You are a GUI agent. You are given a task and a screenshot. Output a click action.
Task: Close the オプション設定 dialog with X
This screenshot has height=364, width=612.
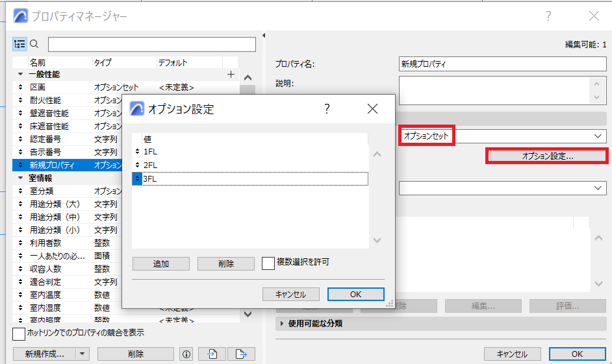click(x=372, y=109)
